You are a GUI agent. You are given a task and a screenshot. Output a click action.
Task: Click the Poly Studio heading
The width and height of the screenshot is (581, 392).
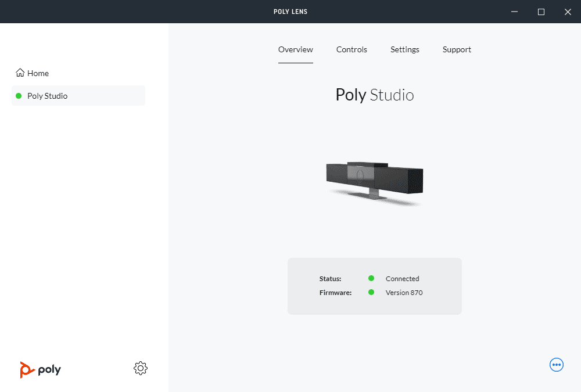point(375,95)
